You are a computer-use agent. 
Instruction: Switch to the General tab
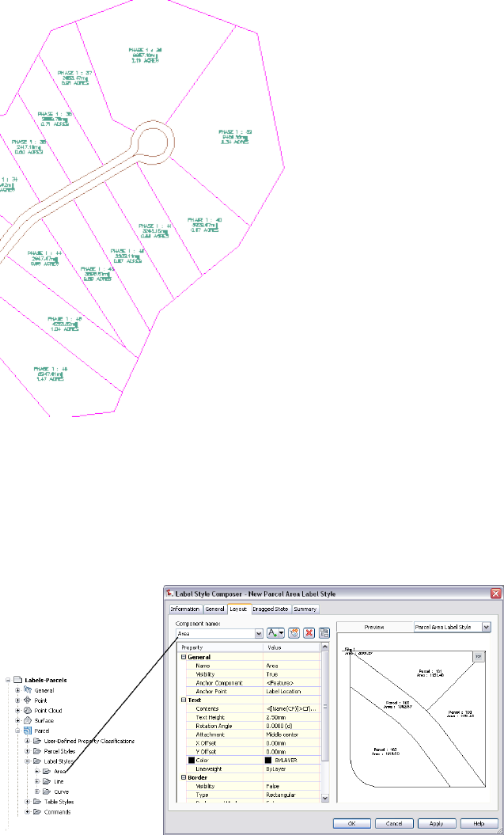coord(215,609)
